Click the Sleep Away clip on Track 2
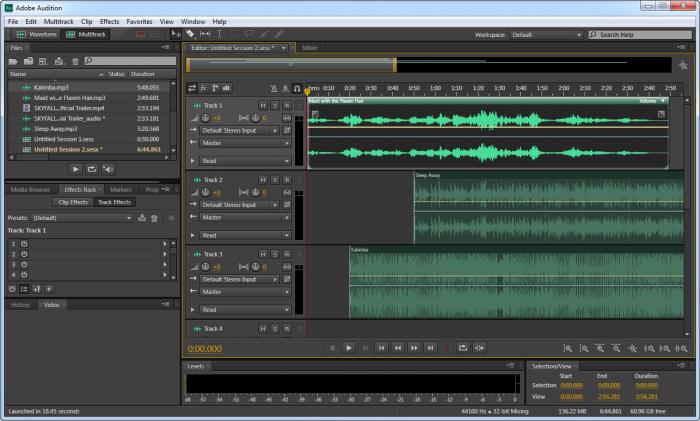The width and height of the screenshot is (700, 421). click(x=548, y=208)
